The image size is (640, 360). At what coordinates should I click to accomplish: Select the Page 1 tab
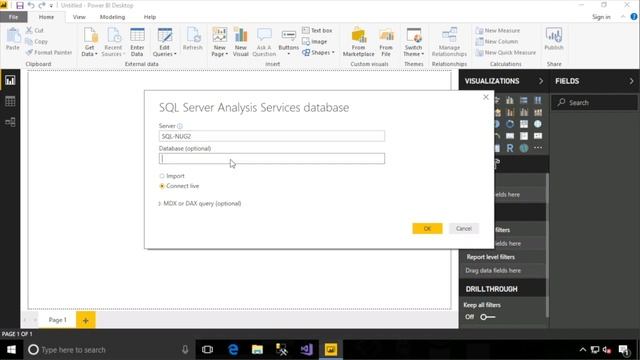point(58,320)
